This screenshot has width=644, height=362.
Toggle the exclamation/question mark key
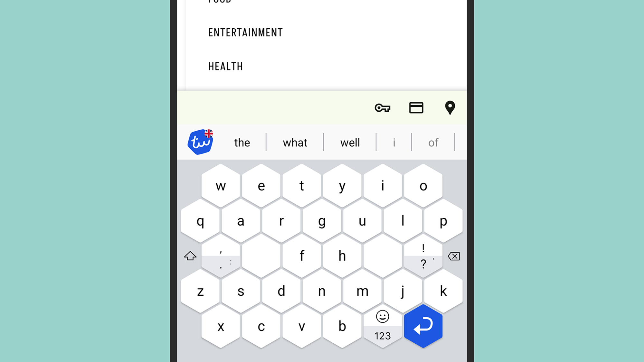tap(422, 256)
